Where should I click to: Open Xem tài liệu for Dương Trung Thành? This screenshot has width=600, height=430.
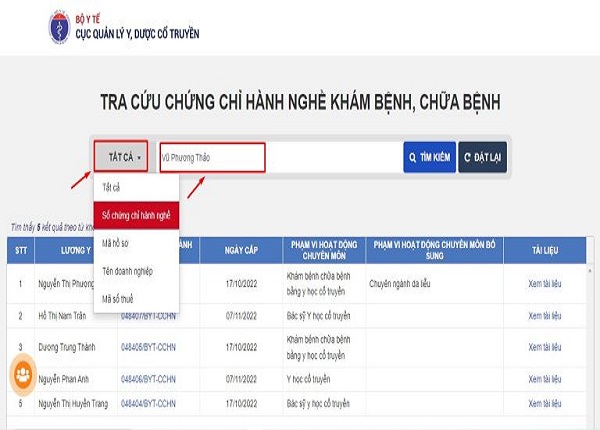[x=545, y=347]
